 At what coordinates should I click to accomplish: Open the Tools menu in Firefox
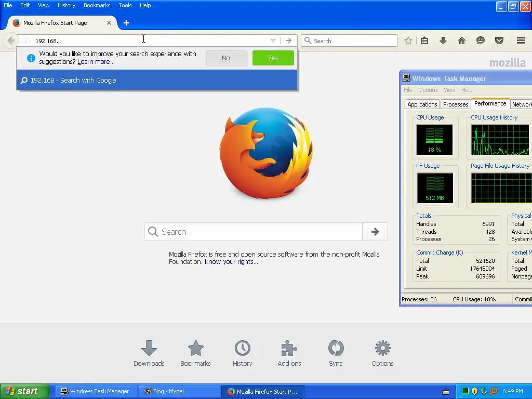[125, 5]
